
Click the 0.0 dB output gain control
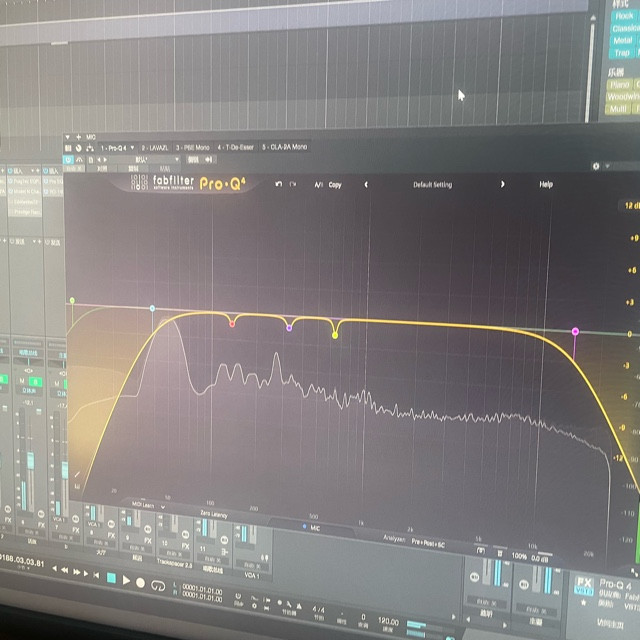542,558
